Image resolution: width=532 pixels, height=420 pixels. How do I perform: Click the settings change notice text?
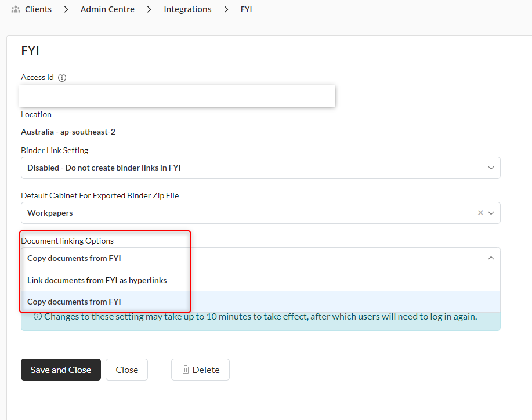click(260, 317)
